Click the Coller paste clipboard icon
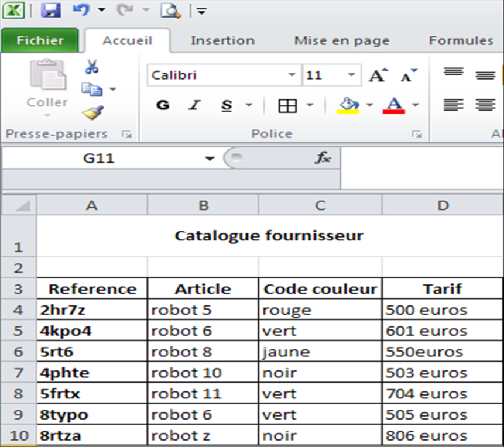 [x=47, y=76]
